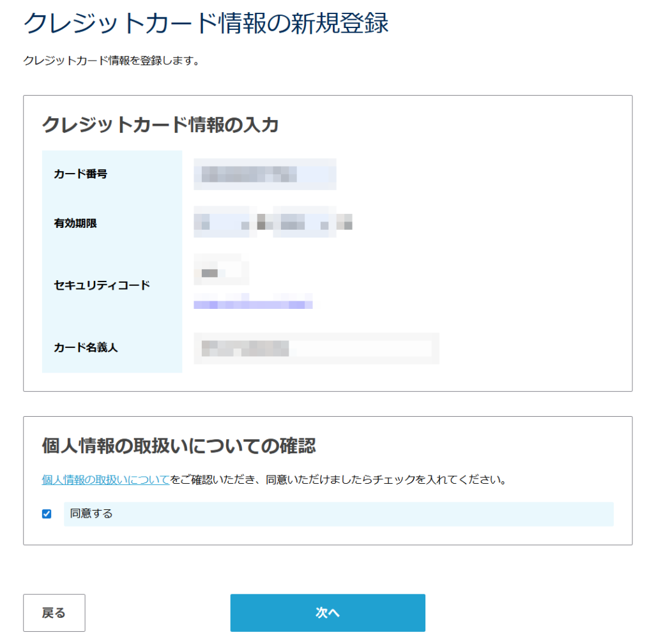Click the セキュリティコード field label
The image size is (654, 644).
pos(102,285)
